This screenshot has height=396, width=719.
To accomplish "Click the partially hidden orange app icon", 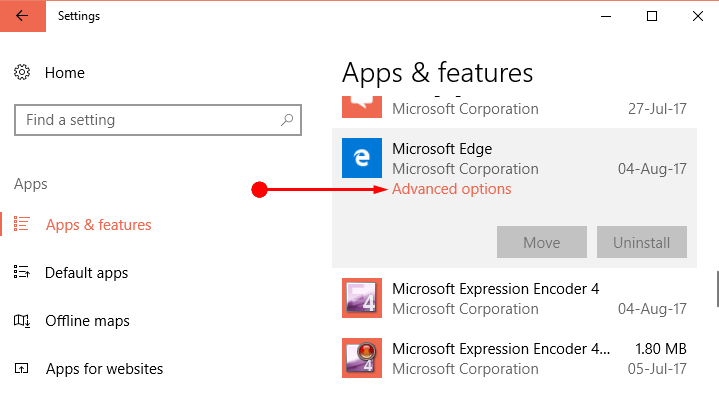I will (362, 107).
